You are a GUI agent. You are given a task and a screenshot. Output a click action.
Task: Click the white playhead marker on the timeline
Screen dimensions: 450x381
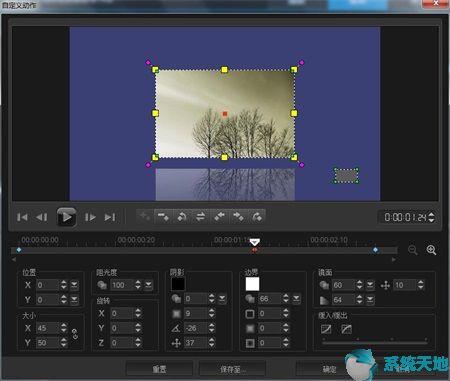[x=255, y=242]
